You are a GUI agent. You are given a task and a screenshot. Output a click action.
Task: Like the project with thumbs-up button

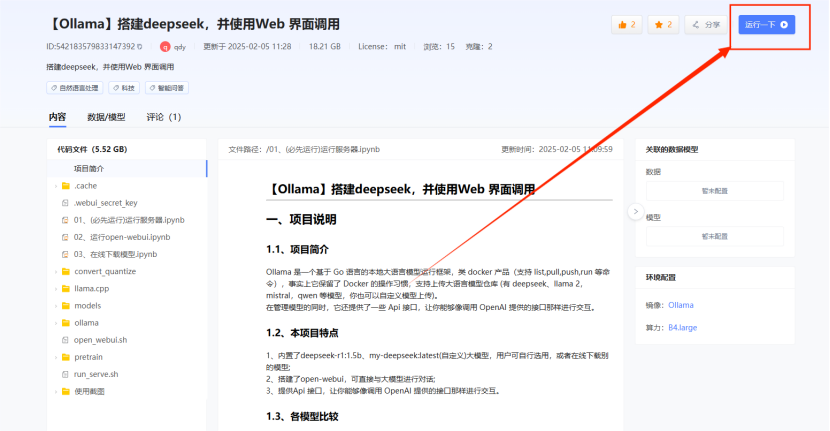627,25
